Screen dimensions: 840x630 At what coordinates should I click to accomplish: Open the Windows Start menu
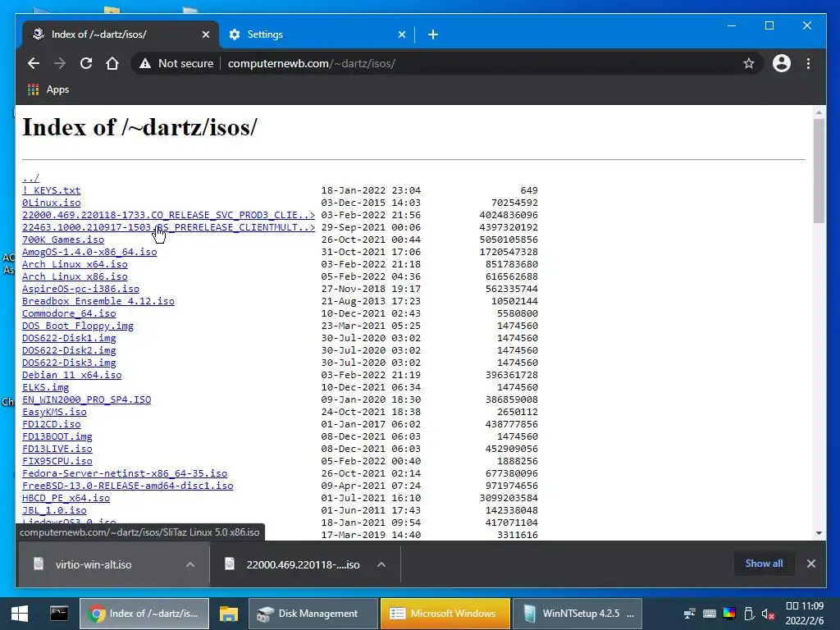coord(20,614)
